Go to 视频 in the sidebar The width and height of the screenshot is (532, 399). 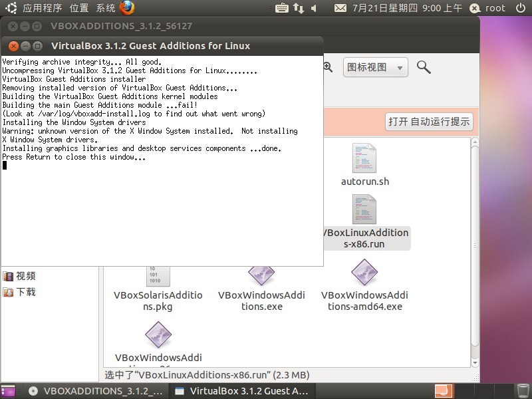[x=19, y=276]
